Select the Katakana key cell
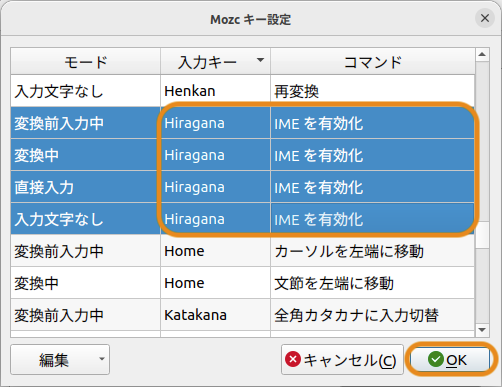This screenshot has height=387, width=502. 215,315
